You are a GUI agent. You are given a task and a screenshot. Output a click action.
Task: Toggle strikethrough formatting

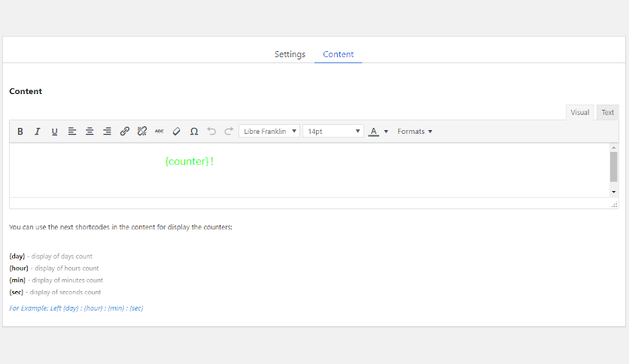pyautogui.click(x=160, y=132)
